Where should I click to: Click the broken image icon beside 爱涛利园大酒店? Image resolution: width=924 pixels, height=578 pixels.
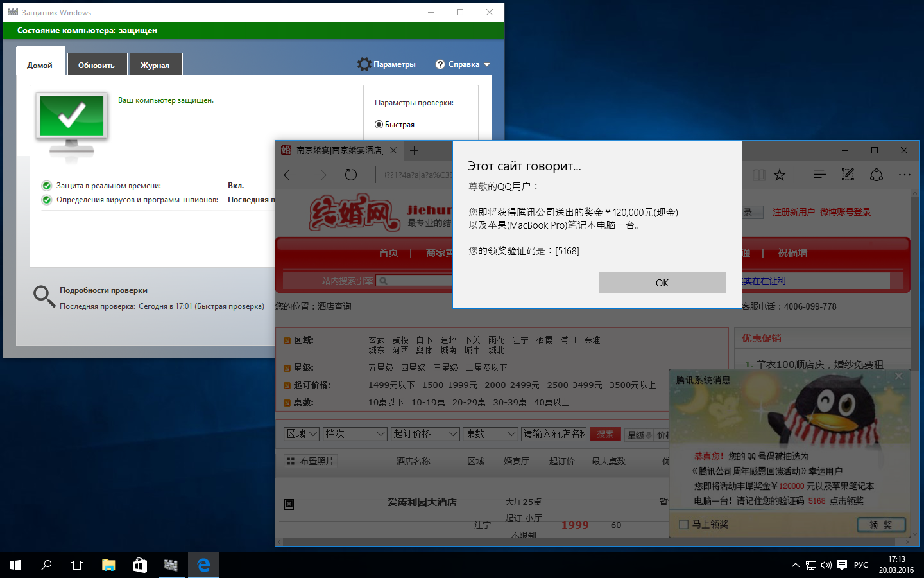tap(289, 504)
